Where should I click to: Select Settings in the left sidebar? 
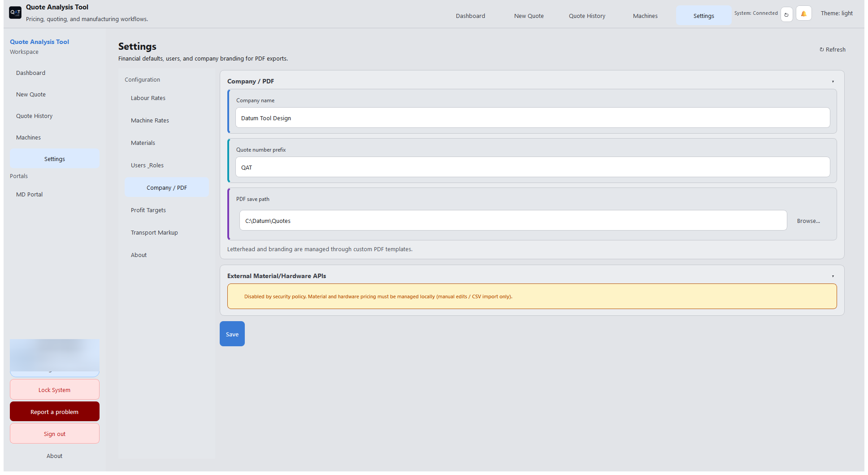coord(55,159)
